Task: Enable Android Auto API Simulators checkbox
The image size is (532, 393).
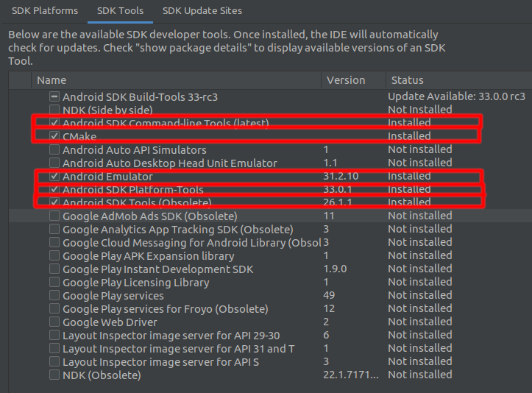Action: click(x=54, y=149)
